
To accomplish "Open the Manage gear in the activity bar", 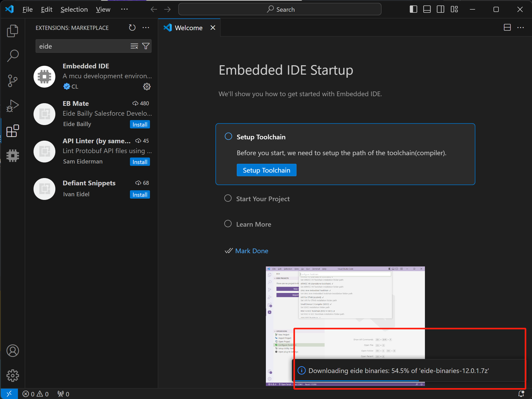I will (x=12, y=376).
